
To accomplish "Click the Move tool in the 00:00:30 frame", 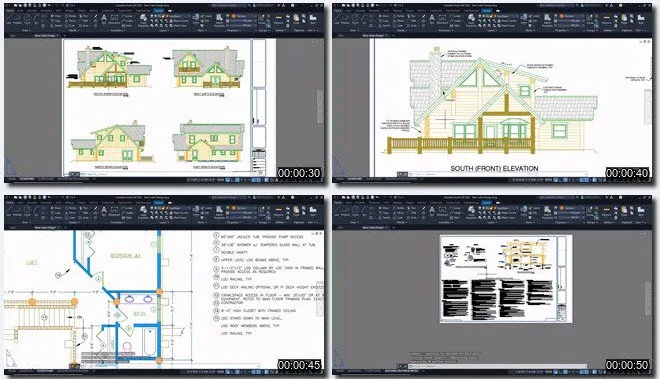I will coord(56,16).
